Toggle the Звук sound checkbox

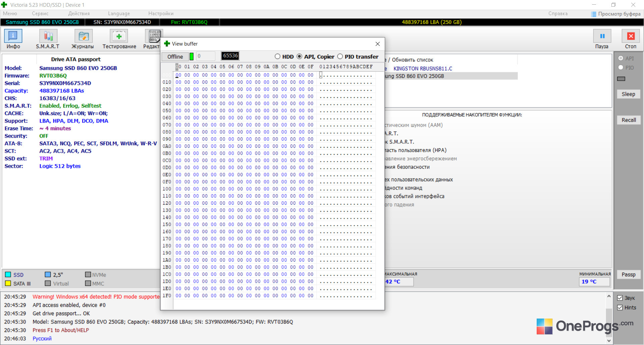pos(620,298)
